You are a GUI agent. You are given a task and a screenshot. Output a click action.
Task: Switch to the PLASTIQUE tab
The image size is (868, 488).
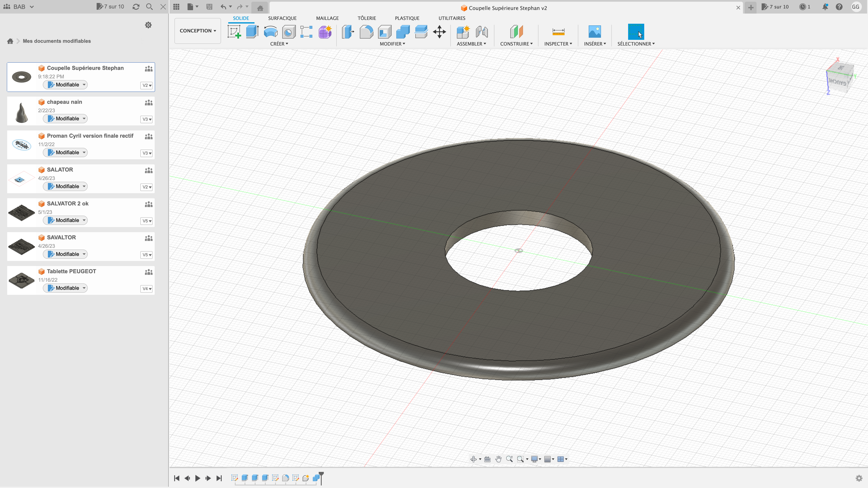407,18
